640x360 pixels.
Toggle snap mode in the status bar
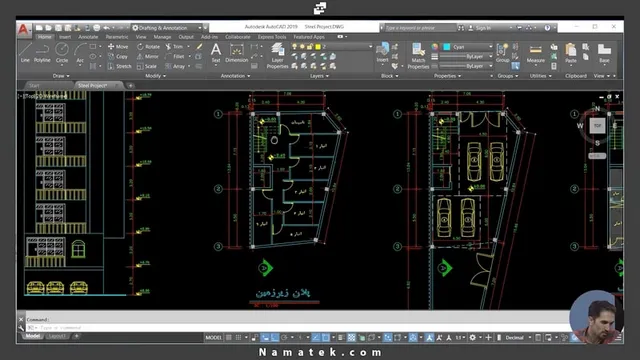point(239,338)
